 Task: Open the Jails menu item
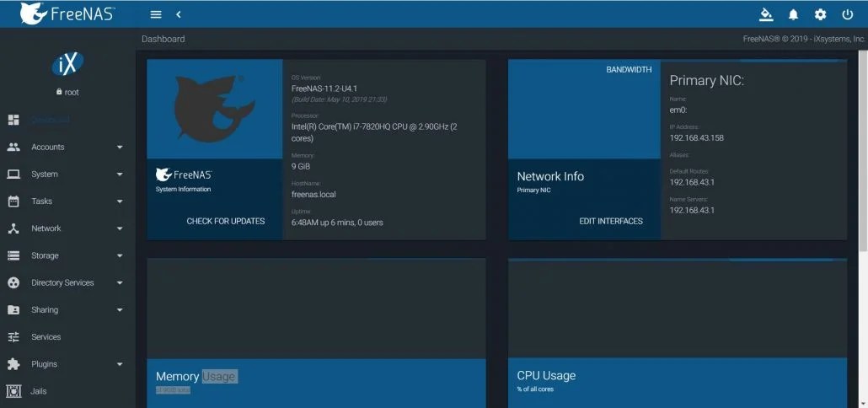(x=67, y=391)
